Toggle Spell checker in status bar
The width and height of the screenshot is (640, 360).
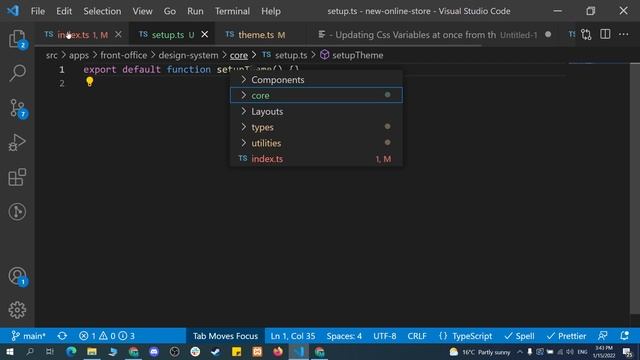pos(519,336)
